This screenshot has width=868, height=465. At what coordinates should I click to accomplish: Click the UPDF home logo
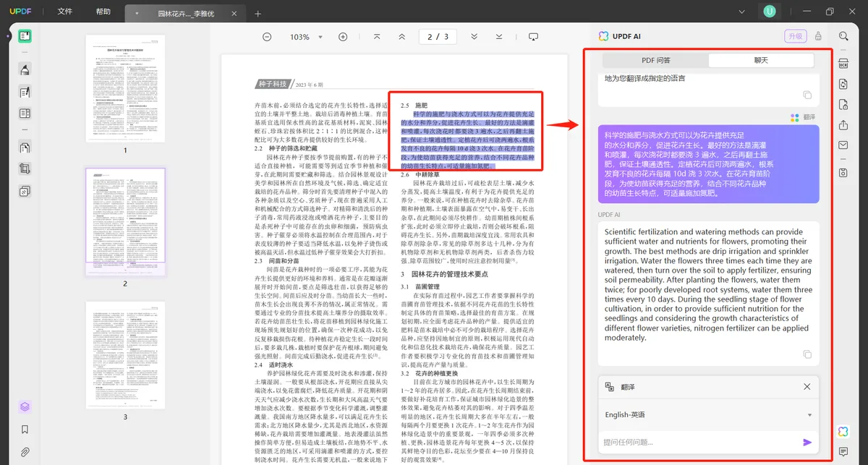21,12
